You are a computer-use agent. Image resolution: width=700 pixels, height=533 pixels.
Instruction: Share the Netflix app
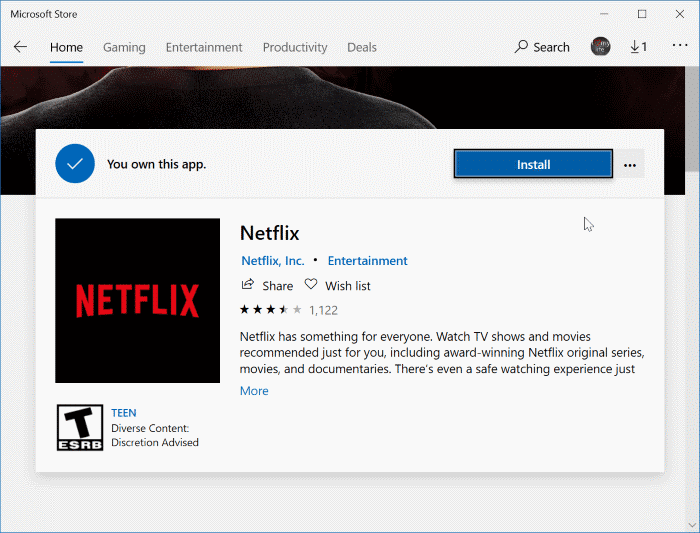267,285
